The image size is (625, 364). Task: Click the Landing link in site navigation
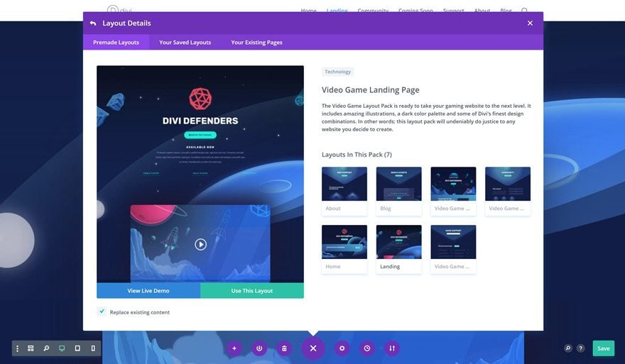point(337,11)
